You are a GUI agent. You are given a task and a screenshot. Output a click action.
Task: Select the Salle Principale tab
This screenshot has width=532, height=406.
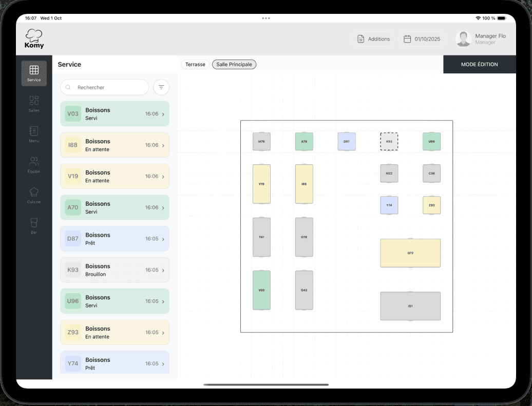[x=234, y=65]
